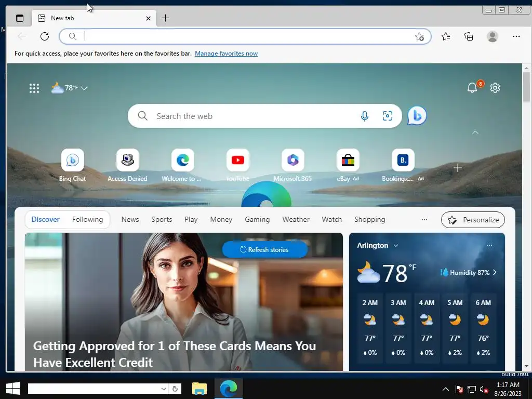
Task: Open the Windows Start menu
Action: pos(13,389)
